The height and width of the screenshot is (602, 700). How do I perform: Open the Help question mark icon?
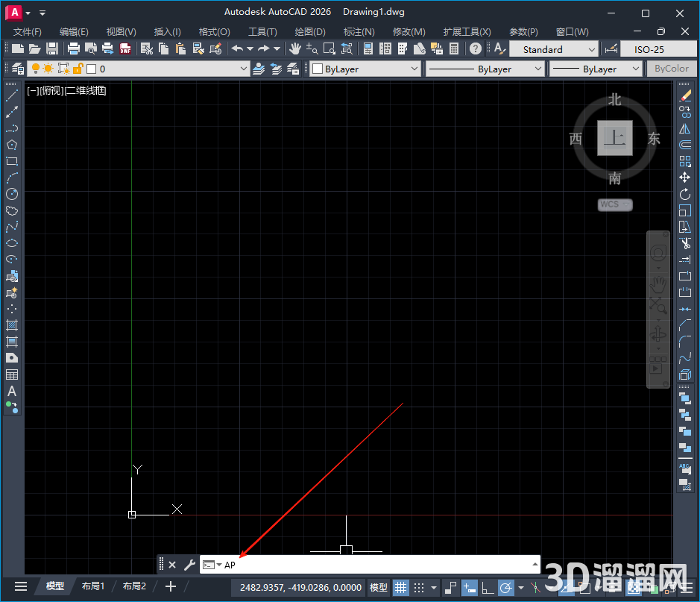click(x=475, y=48)
